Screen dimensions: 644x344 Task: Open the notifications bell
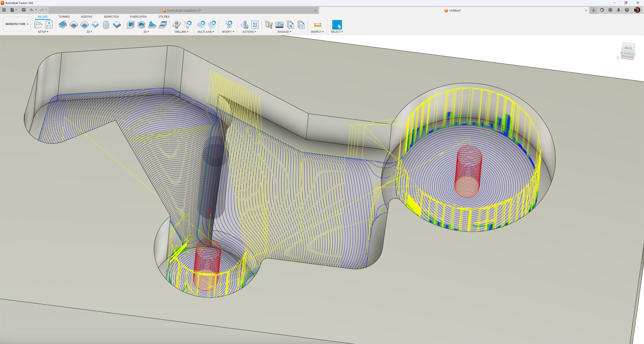coord(619,10)
